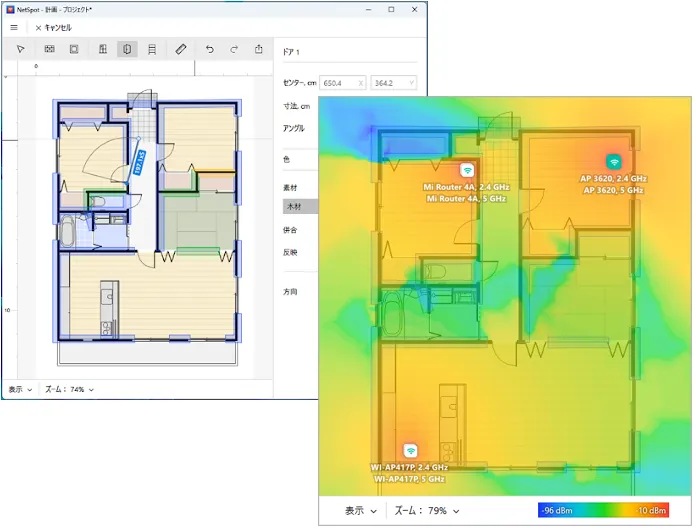696x529 pixels.
Task: Open the hamburger menu
Action: [14, 28]
